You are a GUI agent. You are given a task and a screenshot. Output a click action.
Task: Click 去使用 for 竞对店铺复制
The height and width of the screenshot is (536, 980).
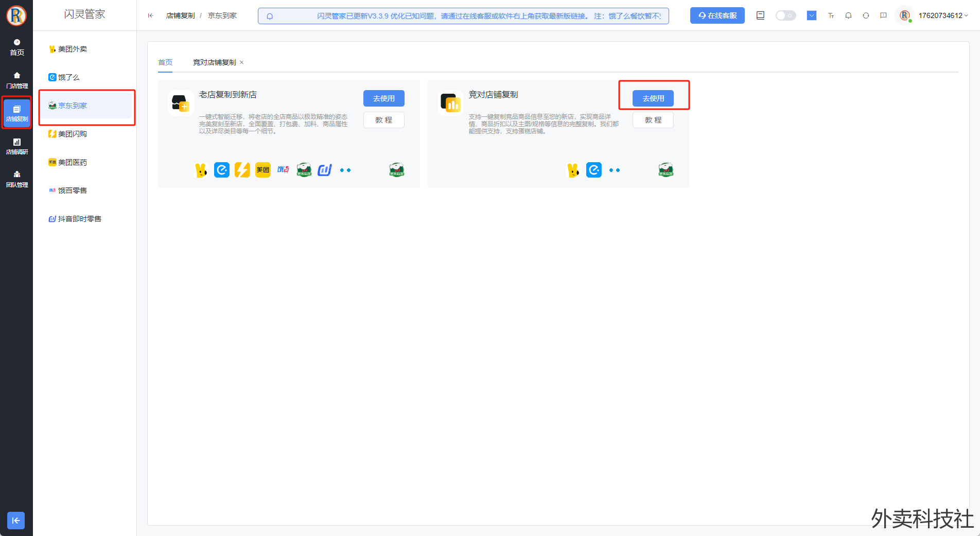[x=653, y=98]
